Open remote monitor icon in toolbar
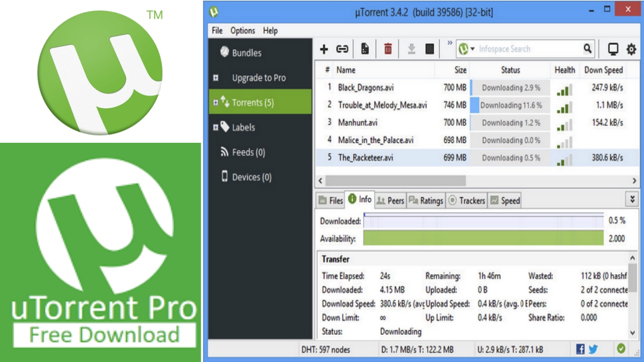The image size is (644, 362). [x=613, y=49]
